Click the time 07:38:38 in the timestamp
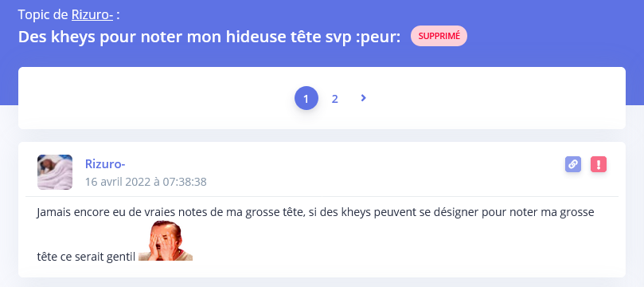The image size is (644, 287). point(185,181)
